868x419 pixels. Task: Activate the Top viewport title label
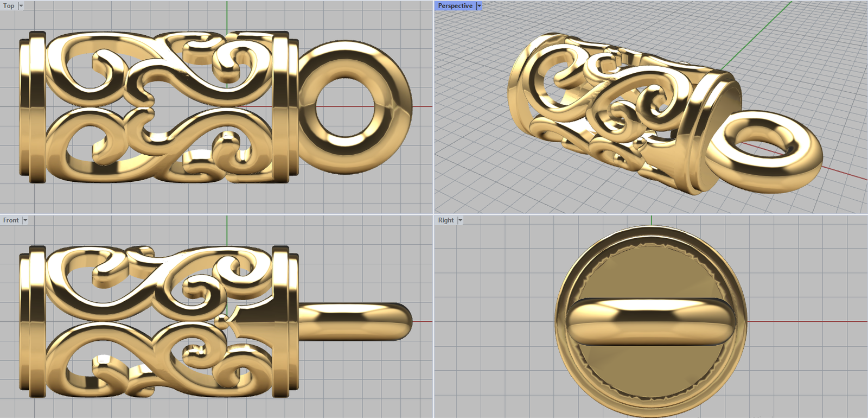(9, 6)
